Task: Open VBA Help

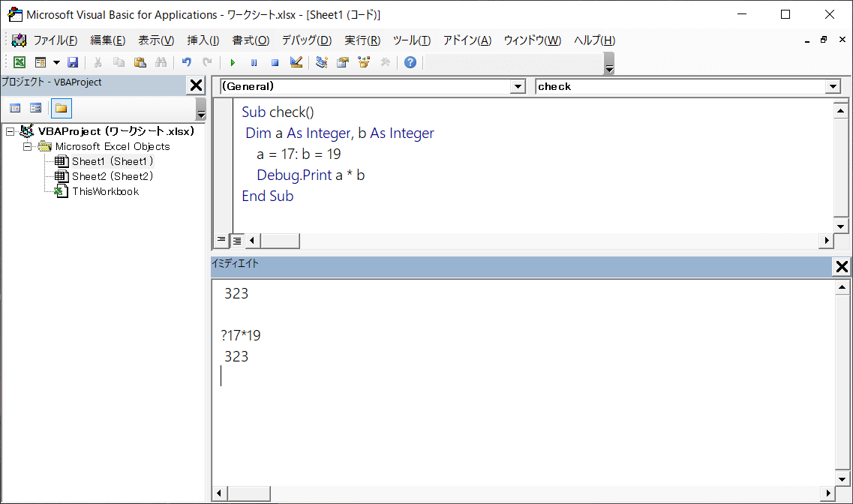Action: pyautogui.click(x=410, y=62)
